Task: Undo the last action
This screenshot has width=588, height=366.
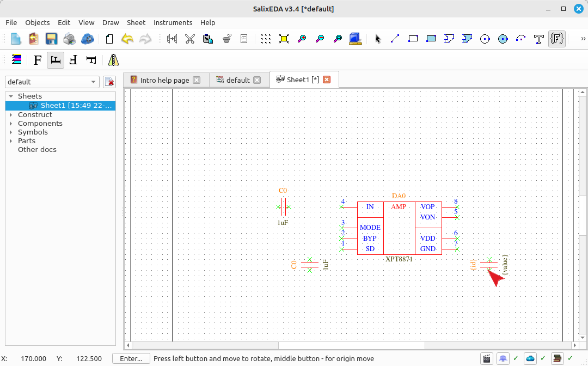Action: coord(127,39)
